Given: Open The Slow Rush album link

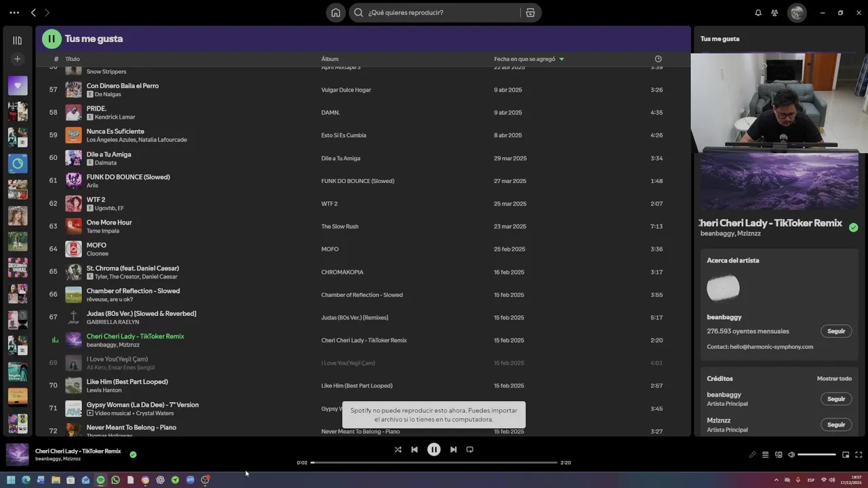Looking at the screenshot, I should pyautogui.click(x=340, y=226).
